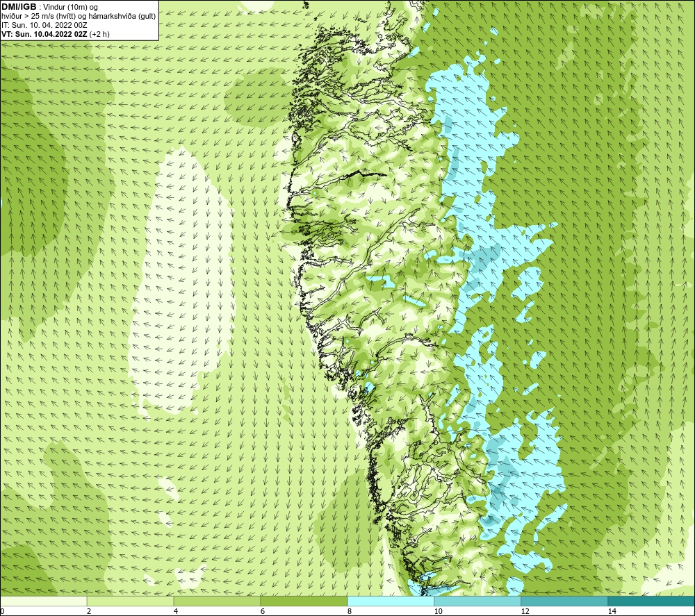The height and width of the screenshot is (616, 695).
Task: Click the 10–12 m/s cyan color band
Action: [477, 601]
